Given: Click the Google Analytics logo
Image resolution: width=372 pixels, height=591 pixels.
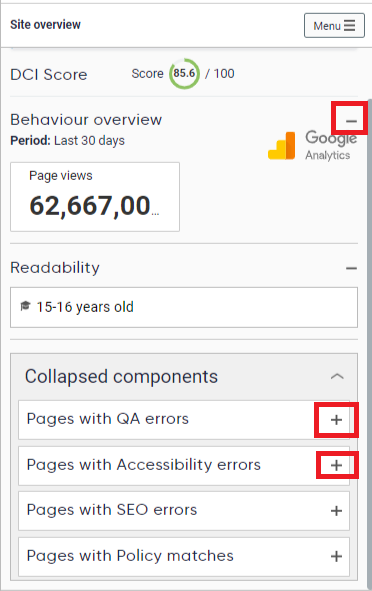Looking at the screenshot, I should (312, 145).
